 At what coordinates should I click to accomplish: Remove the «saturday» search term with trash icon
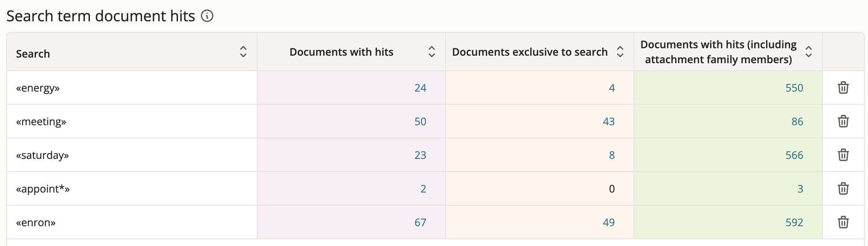point(843,155)
